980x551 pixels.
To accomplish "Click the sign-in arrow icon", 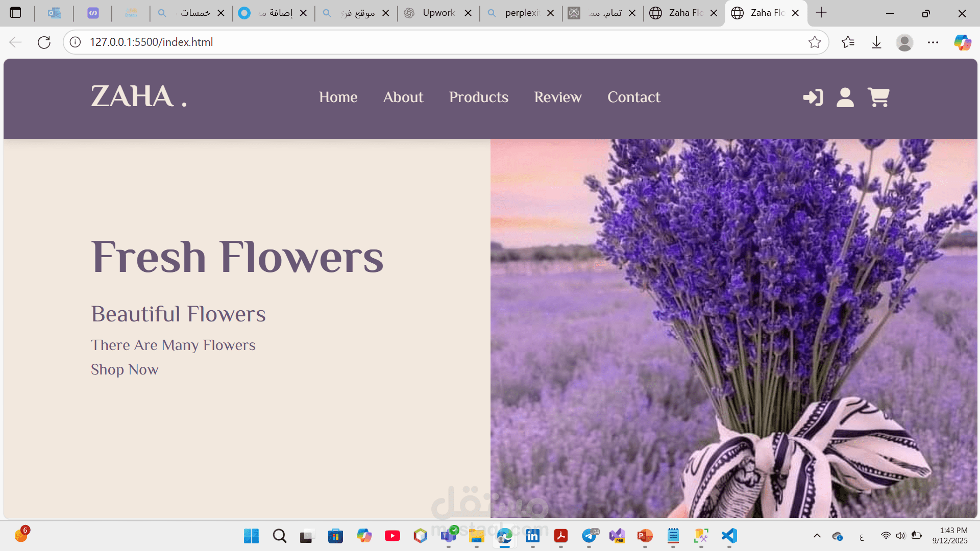I will (x=813, y=97).
